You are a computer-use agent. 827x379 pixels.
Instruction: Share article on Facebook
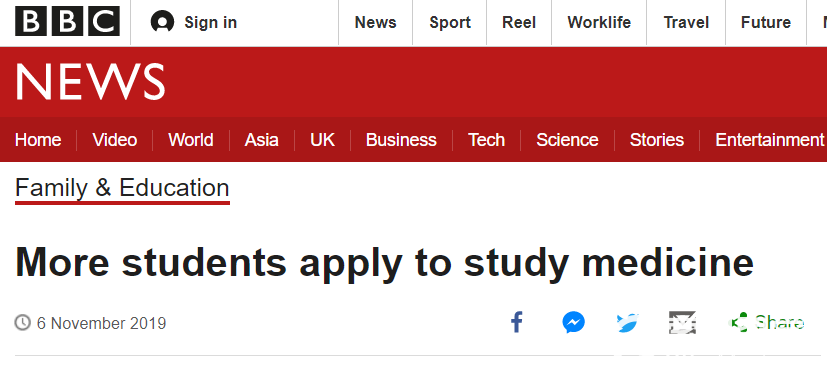point(517,322)
